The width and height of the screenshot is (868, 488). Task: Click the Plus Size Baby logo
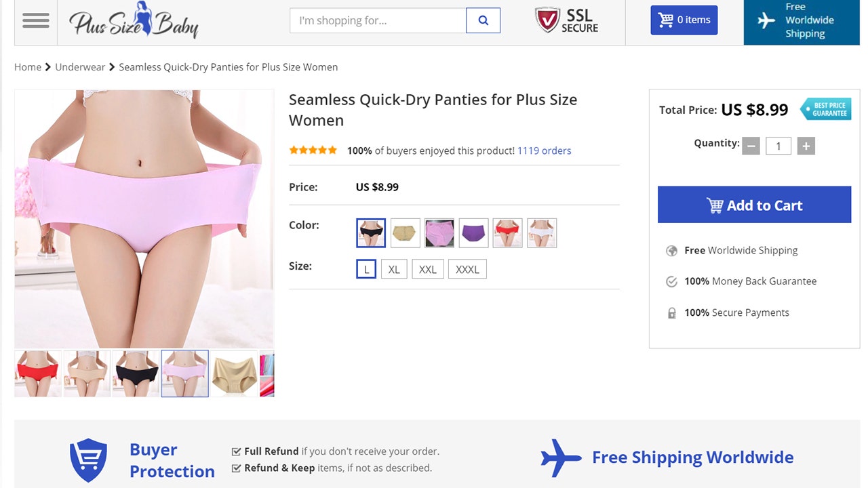134,21
